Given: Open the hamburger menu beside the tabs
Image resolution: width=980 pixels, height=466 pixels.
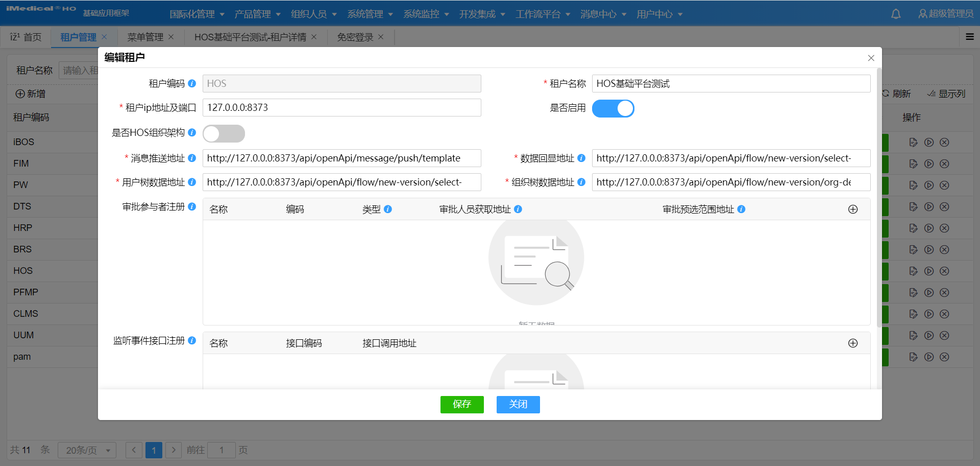Looking at the screenshot, I should tap(970, 37).
